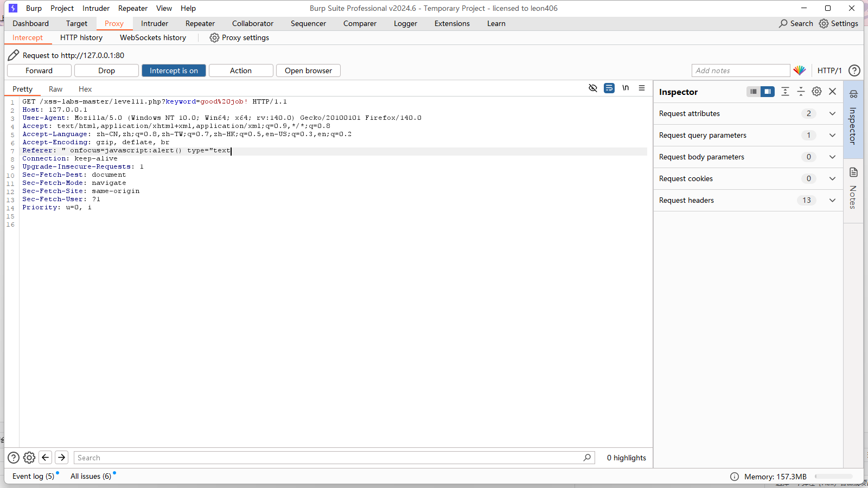The width and height of the screenshot is (868, 488).
Task: Open the Learn tab
Action: point(496,23)
